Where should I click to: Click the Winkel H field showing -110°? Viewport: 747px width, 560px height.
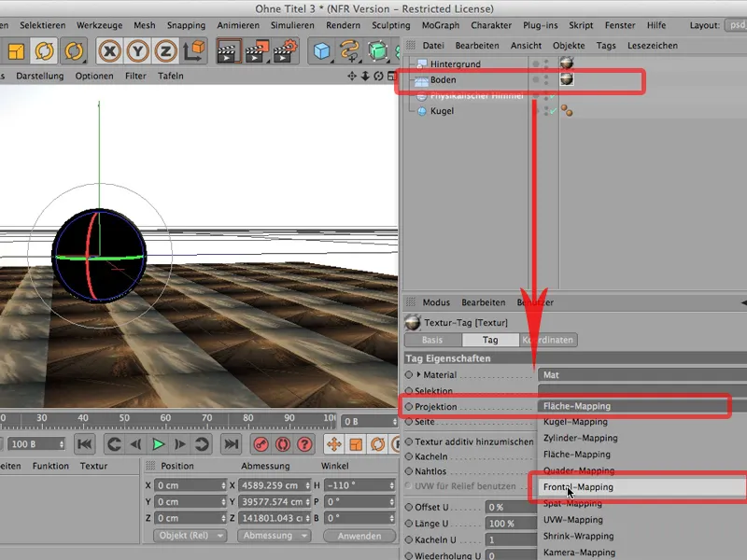(x=359, y=485)
